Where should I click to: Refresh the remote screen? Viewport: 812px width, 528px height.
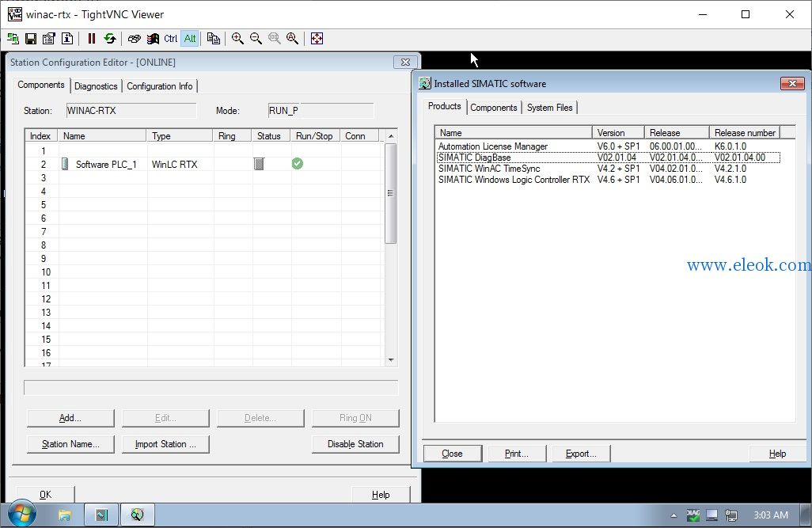coord(110,38)
